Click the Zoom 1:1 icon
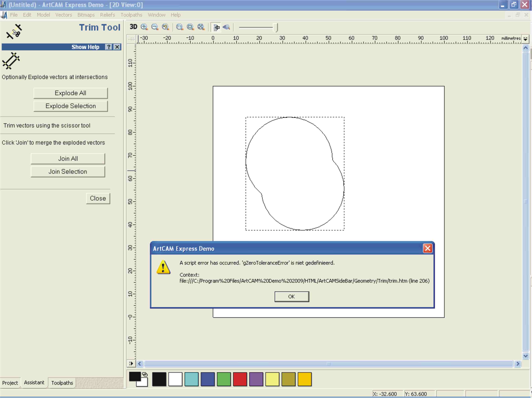Image resolution: width=532 pixels, height=399 pixels. [x=180, y=27]
